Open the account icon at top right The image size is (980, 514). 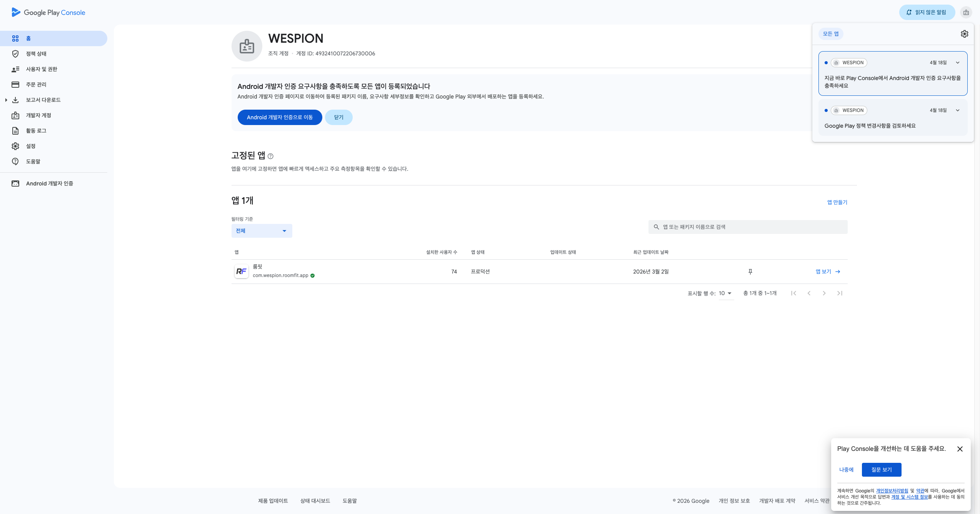(x=966, y=12)
